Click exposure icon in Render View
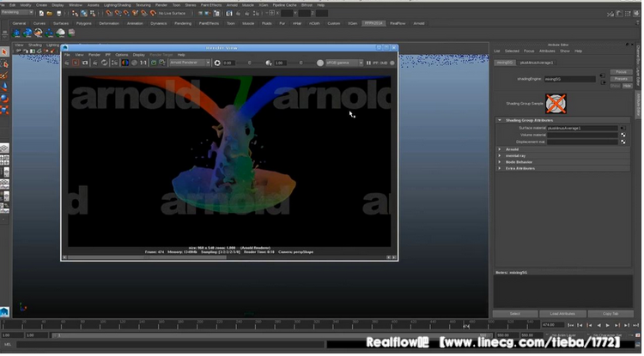The image size is (644, 356). click(217, 63)
